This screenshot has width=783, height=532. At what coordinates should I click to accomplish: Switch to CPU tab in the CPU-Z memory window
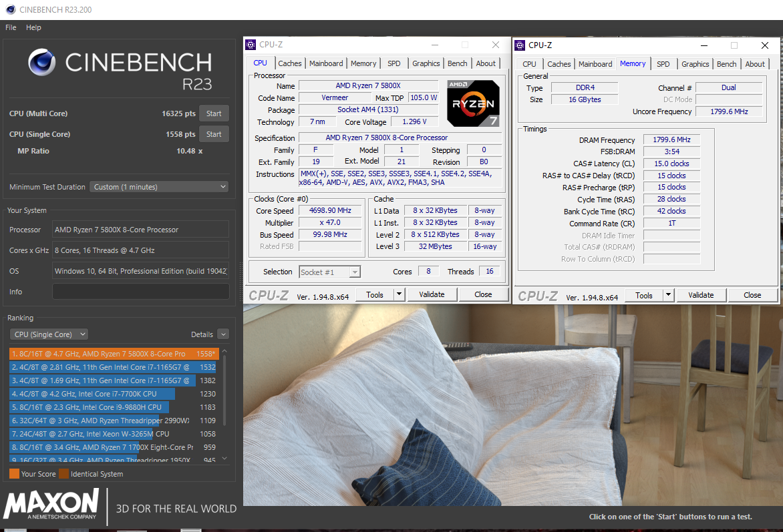pos(529,64)
